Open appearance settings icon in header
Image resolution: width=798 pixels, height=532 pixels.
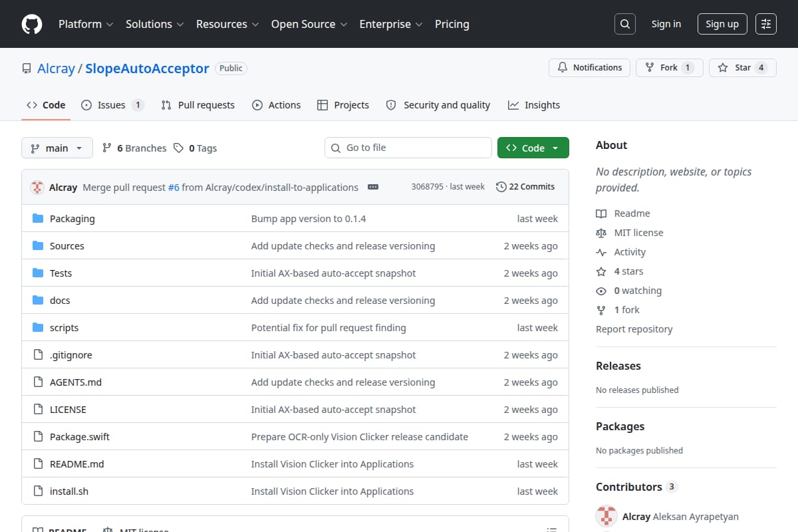[x=766, y=24]
